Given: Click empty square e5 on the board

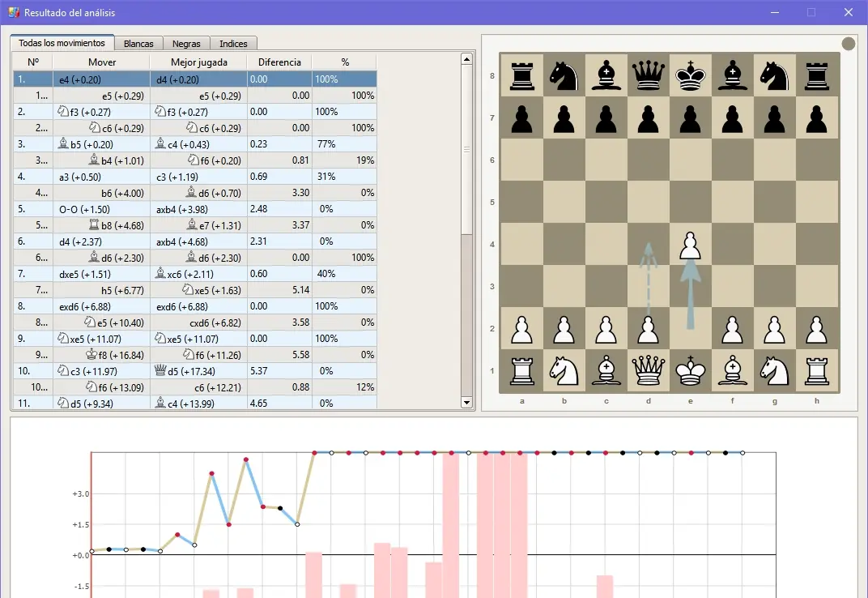Looking at the screenshot, I should [691, 203].
